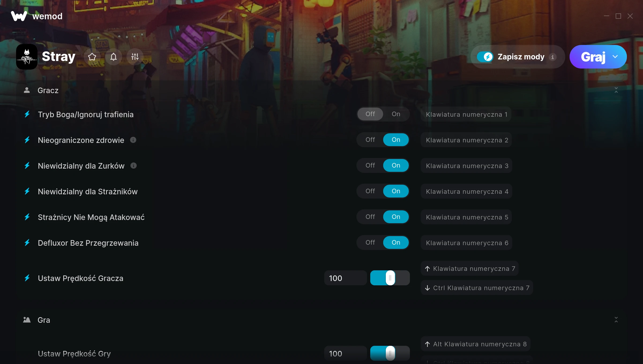Click the Ustaw Prędkość Gracza slider handle
643x364 pixels.
pyautogui.click(x=390, y=278)
